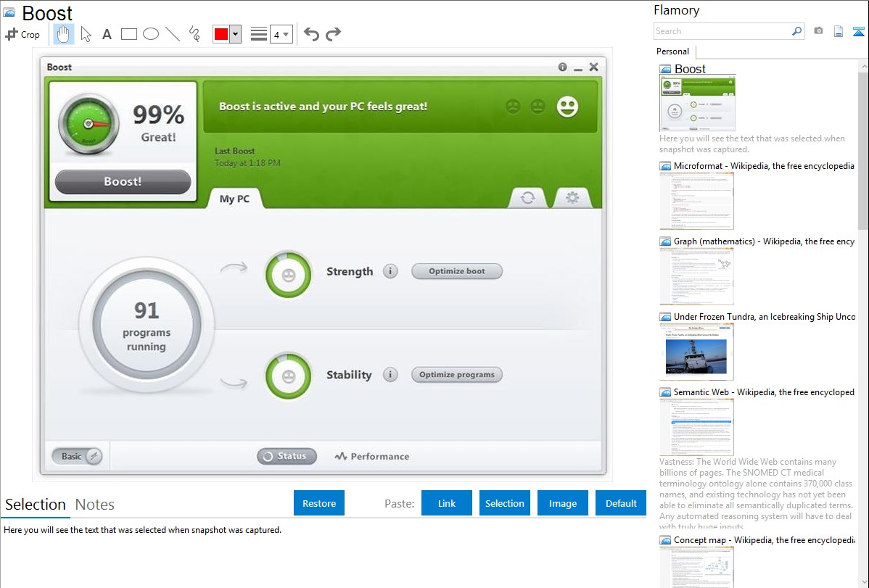The image size is (869, 588).
Task: Show the Performance view in Boost
Action: (x=372, y=456)
